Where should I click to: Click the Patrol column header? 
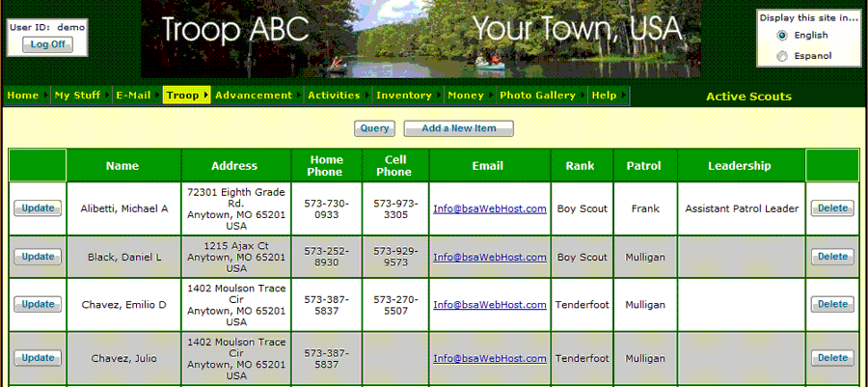coord(644,166)
